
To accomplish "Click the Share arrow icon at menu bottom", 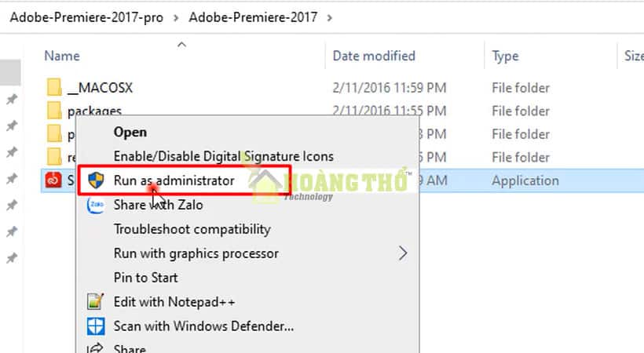I will coord(95,348).
